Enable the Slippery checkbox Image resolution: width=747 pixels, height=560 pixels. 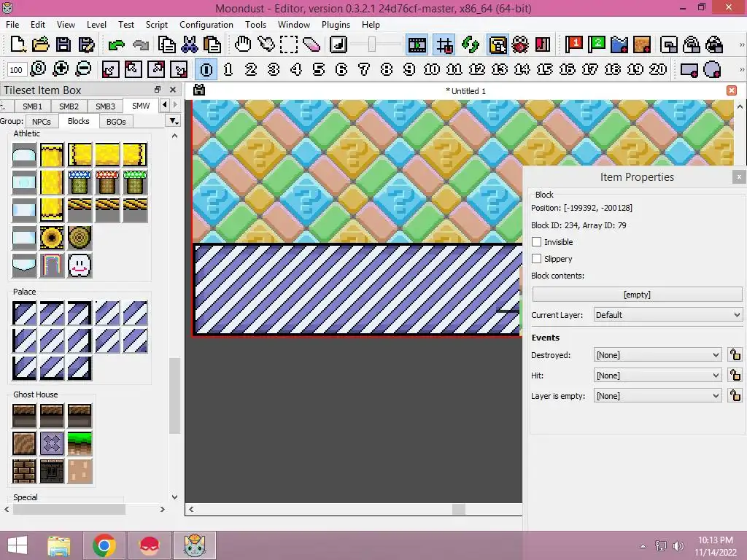536,259
